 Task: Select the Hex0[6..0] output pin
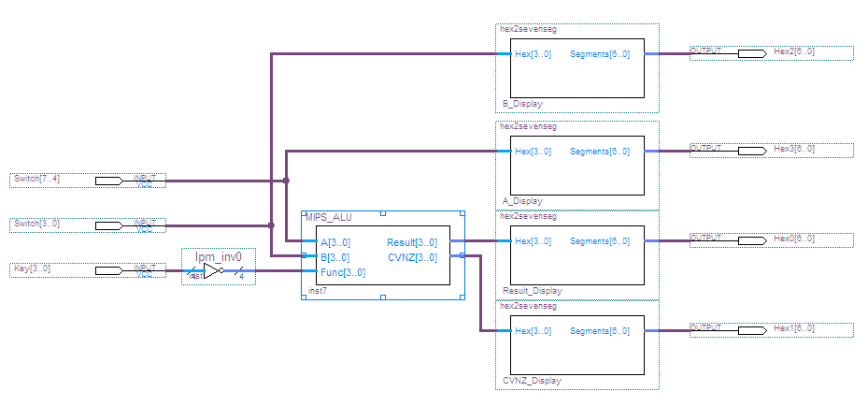click(752, 240)
